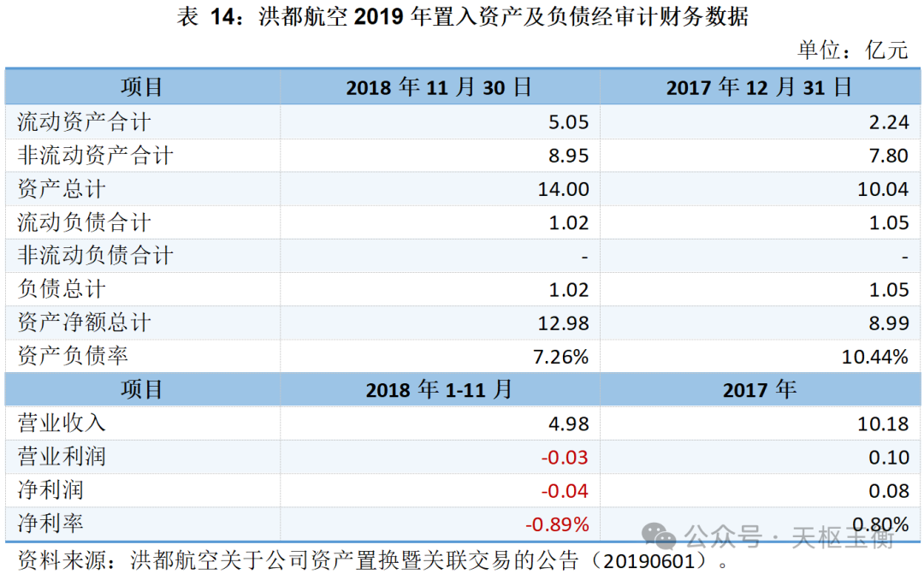Click the unit label '单位：亿元'
The width and height of the screenshot is (924, 574).
852,50
